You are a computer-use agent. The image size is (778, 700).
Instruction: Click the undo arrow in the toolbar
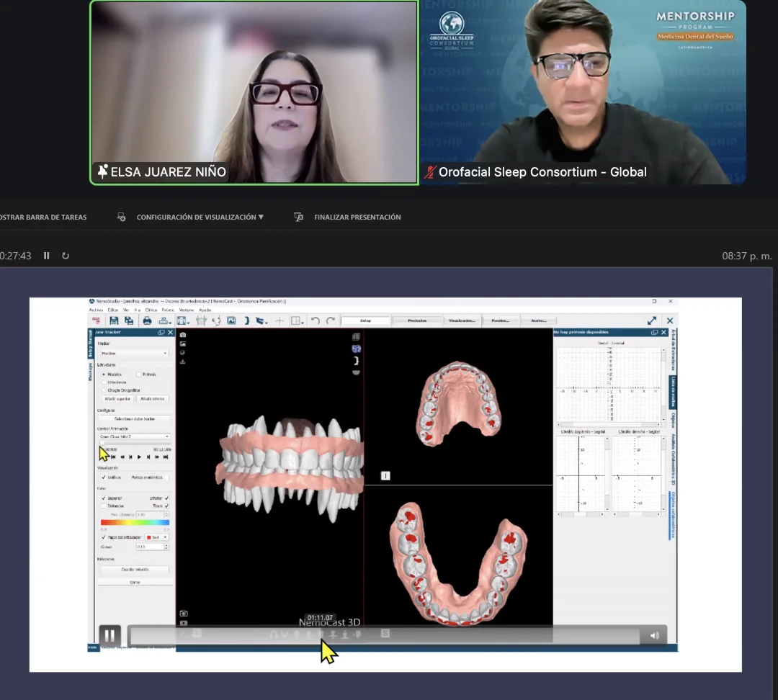point(316,320)
